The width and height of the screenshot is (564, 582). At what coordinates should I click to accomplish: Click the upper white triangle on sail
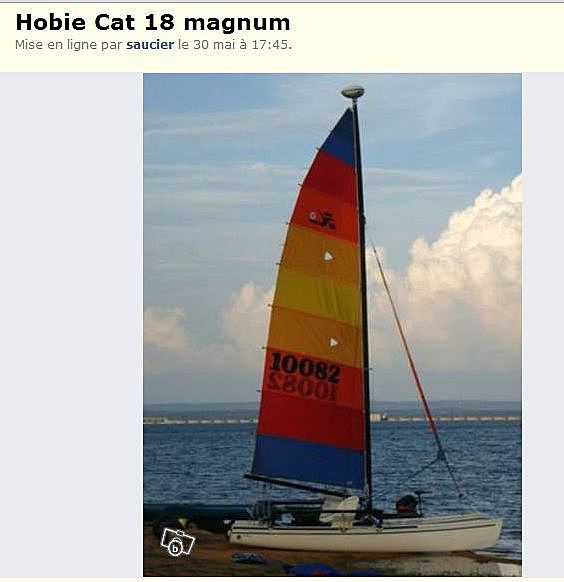pos(328,256)
